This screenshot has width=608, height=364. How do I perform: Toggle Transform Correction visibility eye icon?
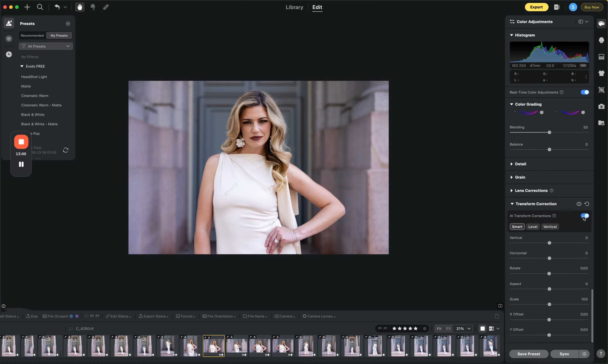pyautogui.click(x=579, y=204)
